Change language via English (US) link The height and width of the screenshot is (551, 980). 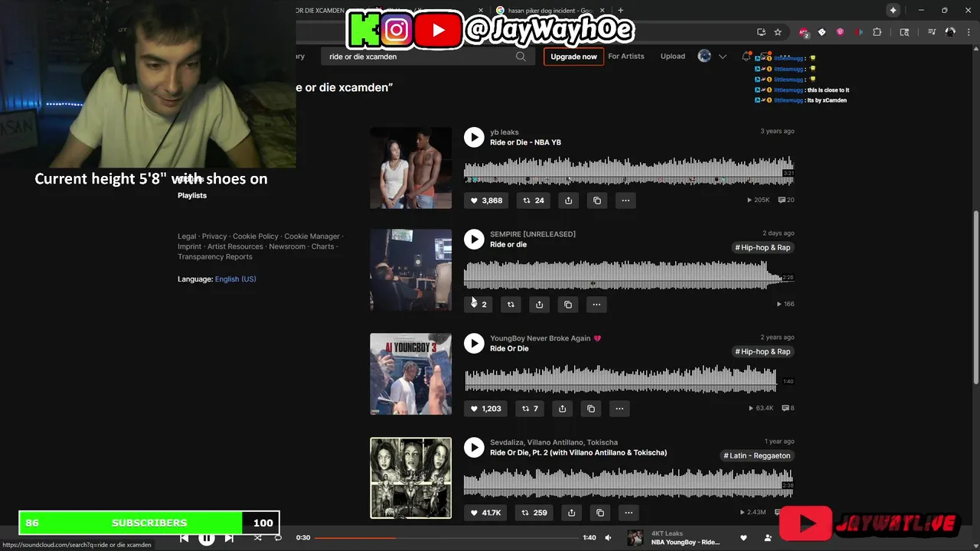pyautogui.click(x=236, y=279)
